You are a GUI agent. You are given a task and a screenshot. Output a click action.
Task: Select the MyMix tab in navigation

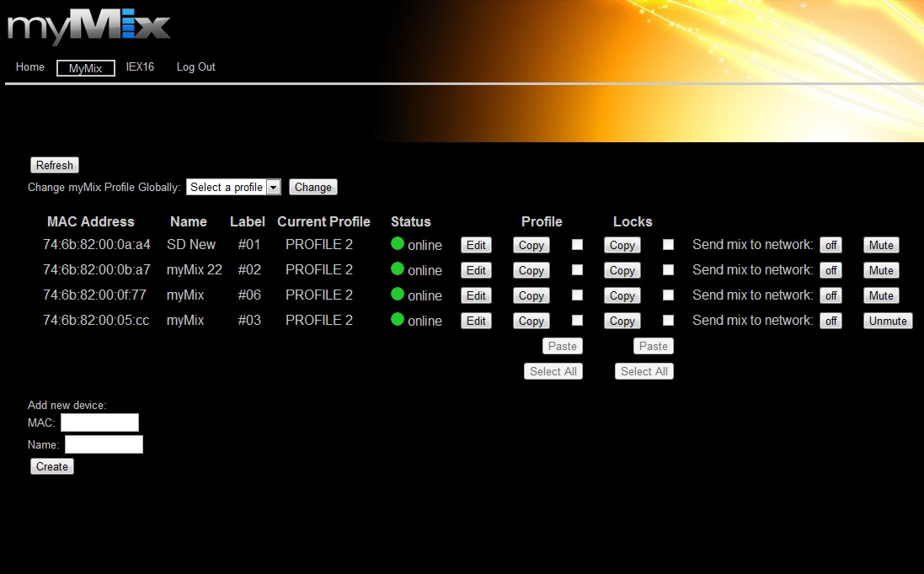coord(86,69)
